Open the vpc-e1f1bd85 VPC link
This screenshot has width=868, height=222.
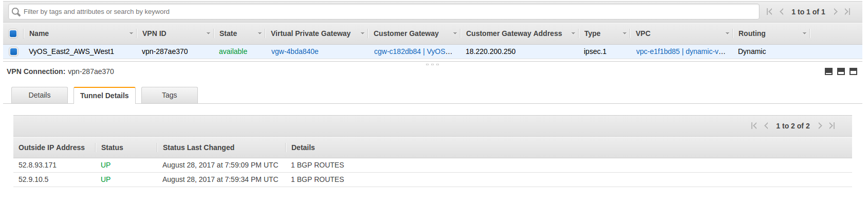[x=658, y=51]
